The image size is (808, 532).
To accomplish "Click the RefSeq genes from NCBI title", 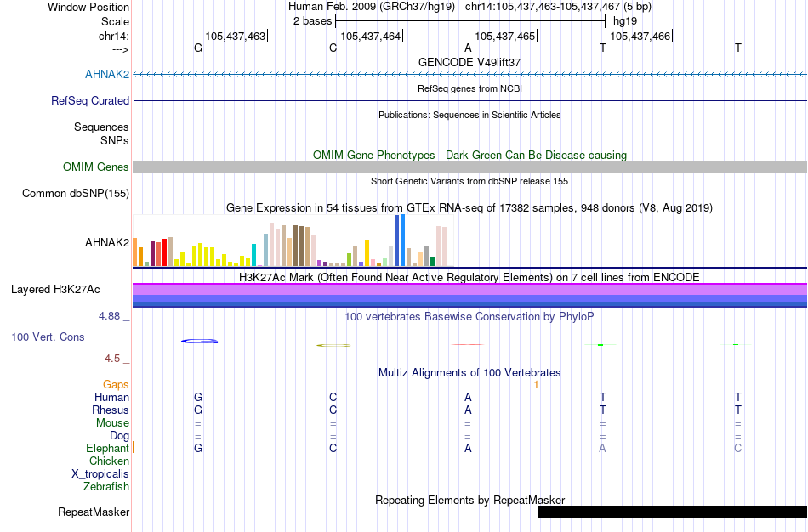I will click(x=470, y=88).
